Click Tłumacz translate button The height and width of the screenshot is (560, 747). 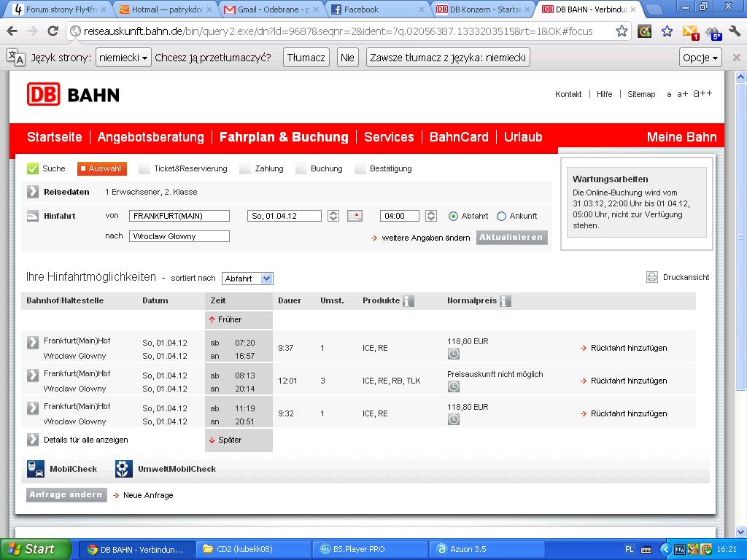pyautogui.click(x=306, y=58)
